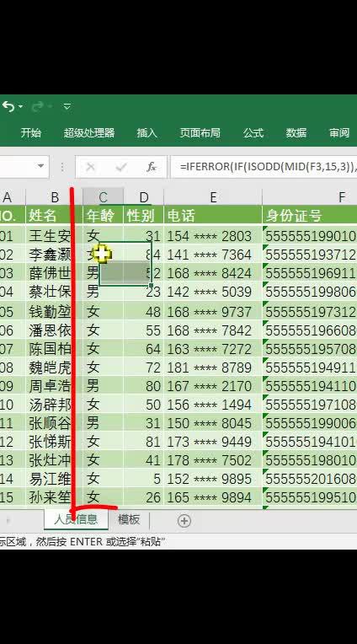The image size is (357, 644).
Task: Add a new sheet with the plus icon
Action: point(184,521)
